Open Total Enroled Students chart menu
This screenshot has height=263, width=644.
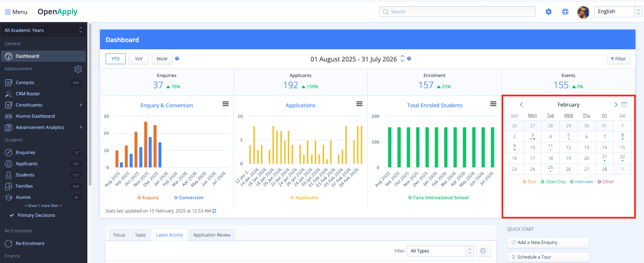pyautogui.click(x=493, y=104)
